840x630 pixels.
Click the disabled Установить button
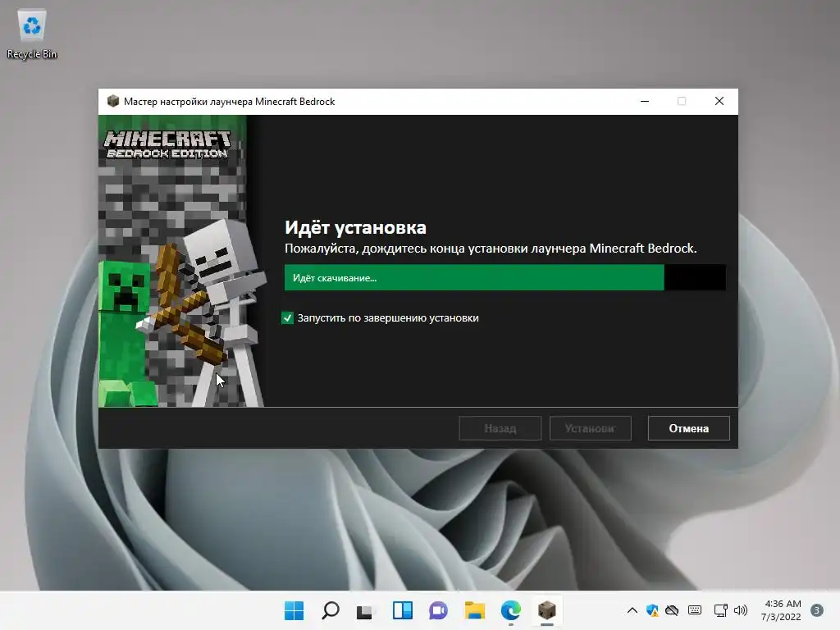[x=590, y=428]
